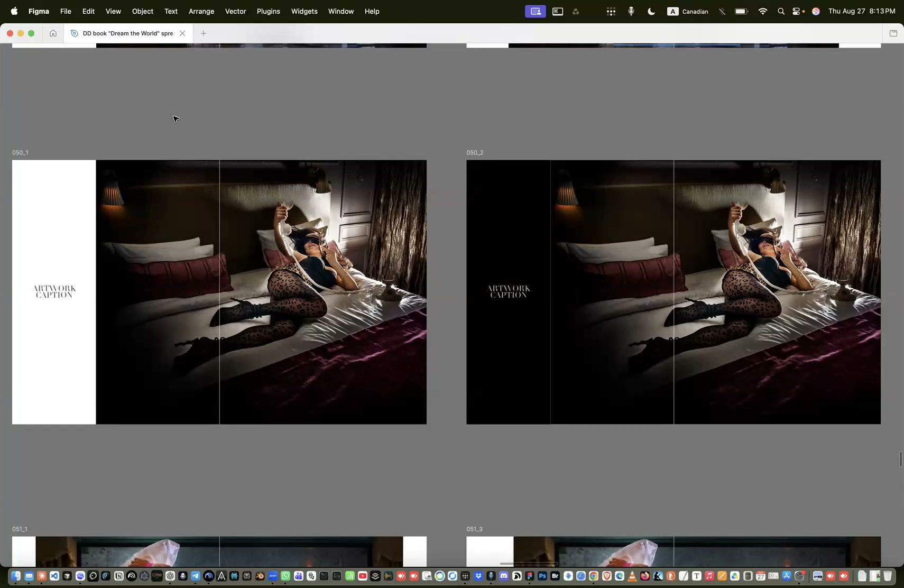Open Spotlight search in the menu bar
Viewport: 904px width, 588px height.
(781, 11)
